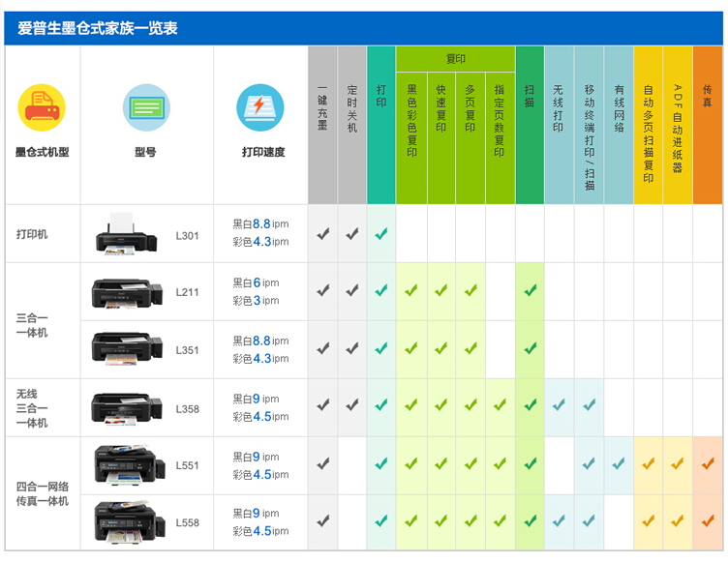The width and height of the screenshot is (728, 563).
Task: Click the L558 一键充墨 checkmark
Action: [x=323, y=520]
